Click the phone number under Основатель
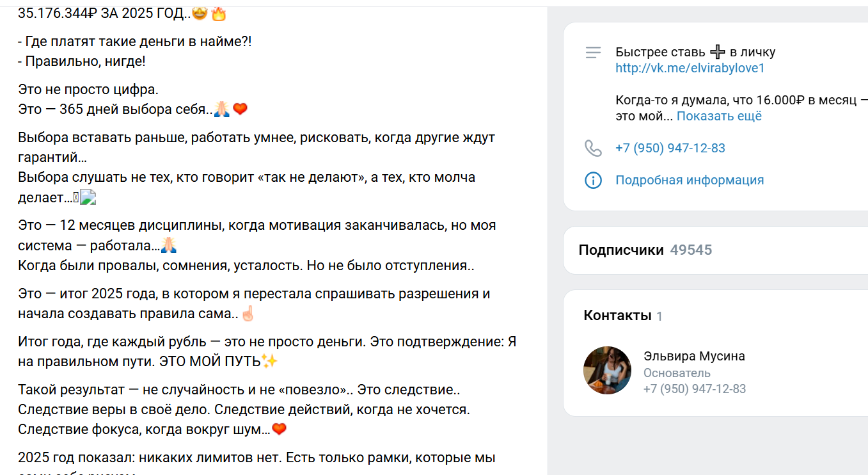 [x=695, y=388]
